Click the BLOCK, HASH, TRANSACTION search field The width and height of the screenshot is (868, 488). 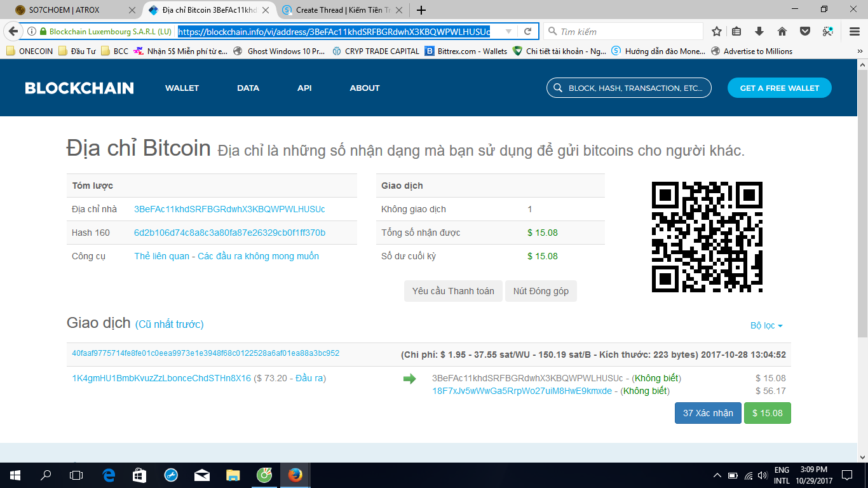pos(628,88)
